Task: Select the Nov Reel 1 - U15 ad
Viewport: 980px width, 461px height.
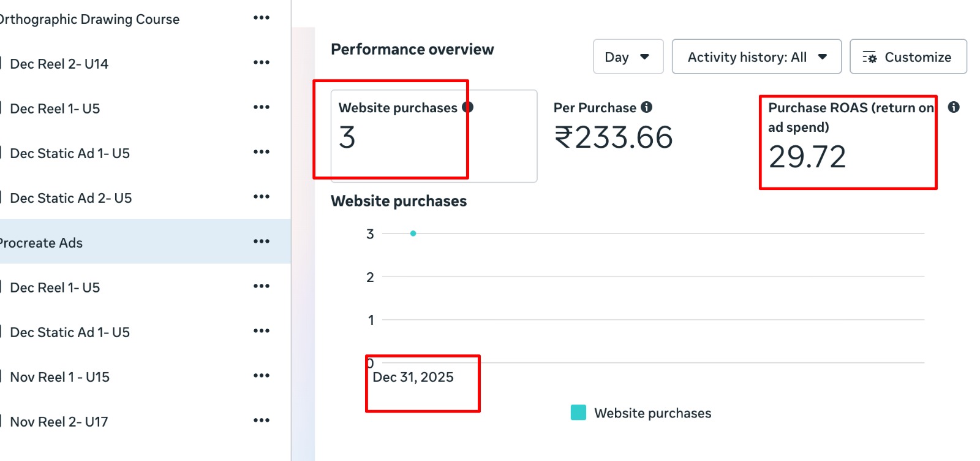Action: coord(60,377)
